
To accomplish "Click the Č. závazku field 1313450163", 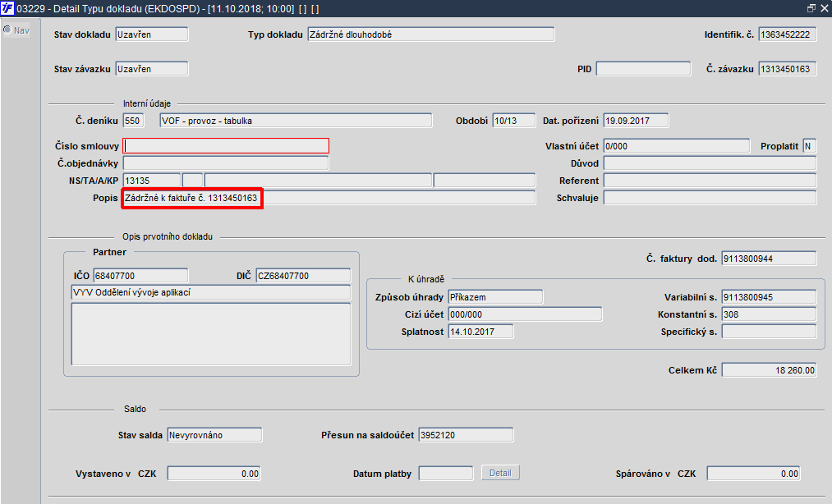I will coord(788,69).
